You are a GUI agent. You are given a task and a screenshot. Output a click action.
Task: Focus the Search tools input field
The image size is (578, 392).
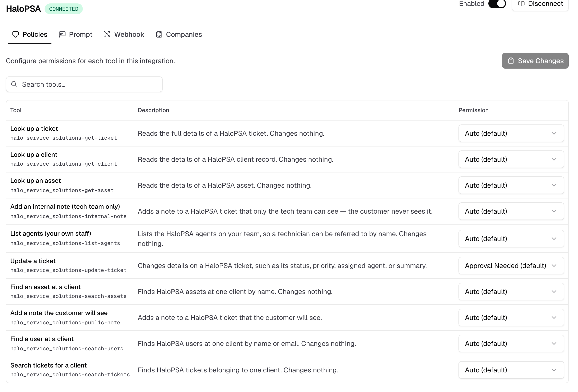(84, 84)
